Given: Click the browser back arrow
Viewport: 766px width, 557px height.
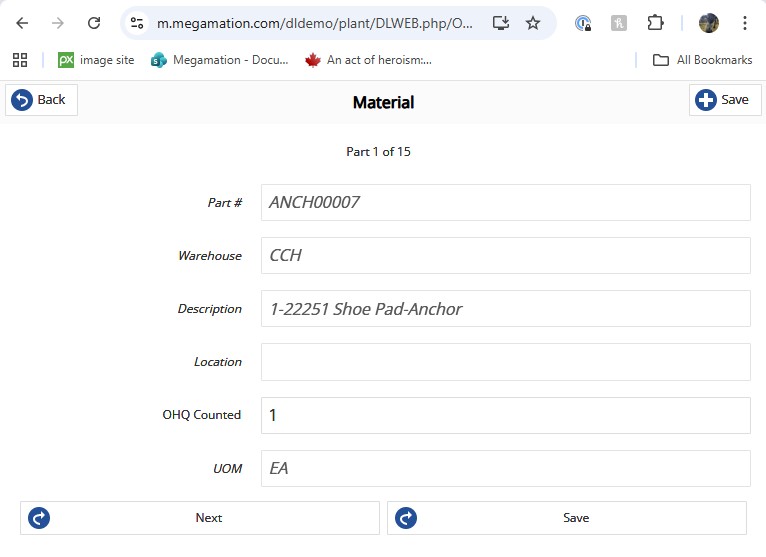Looking at the screenshot, I should (22, 23).
